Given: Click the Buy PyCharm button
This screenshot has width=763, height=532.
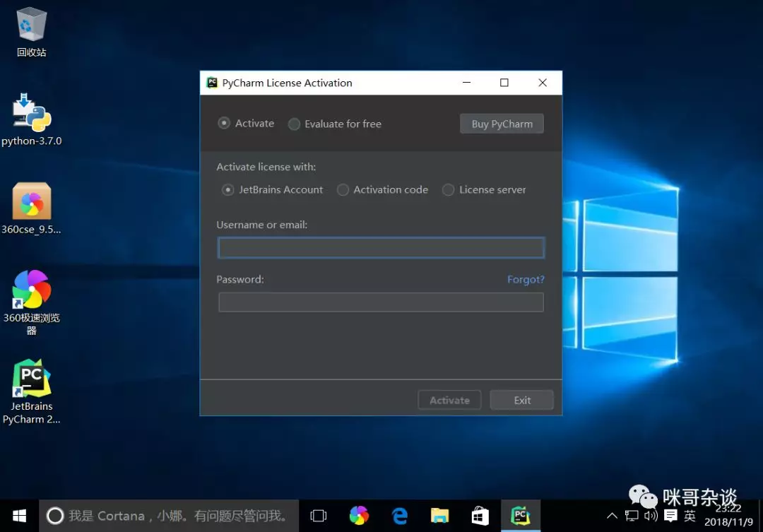Looking at the screenshot, I should click(502, 124).
